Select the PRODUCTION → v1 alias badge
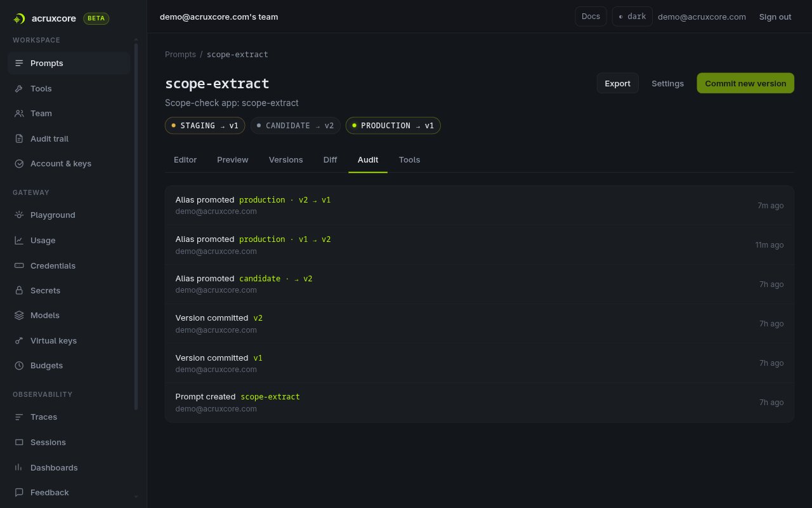The height and width of the screenshot is (508, 812). coord(393,126)
